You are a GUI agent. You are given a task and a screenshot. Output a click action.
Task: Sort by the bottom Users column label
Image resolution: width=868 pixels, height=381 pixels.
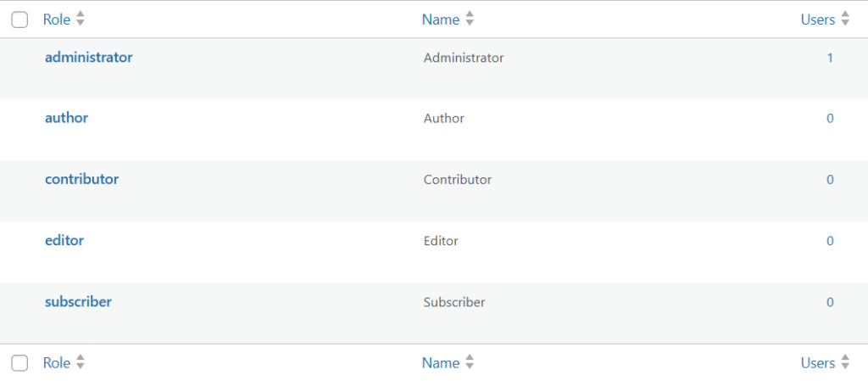point(818,363)
